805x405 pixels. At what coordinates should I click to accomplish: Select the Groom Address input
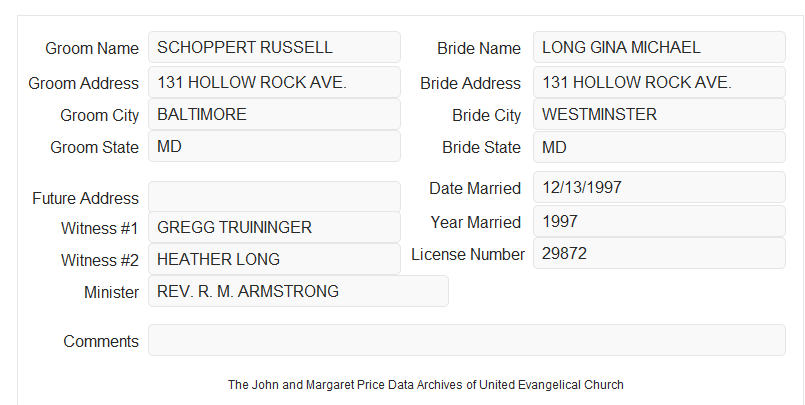point(274,82)
